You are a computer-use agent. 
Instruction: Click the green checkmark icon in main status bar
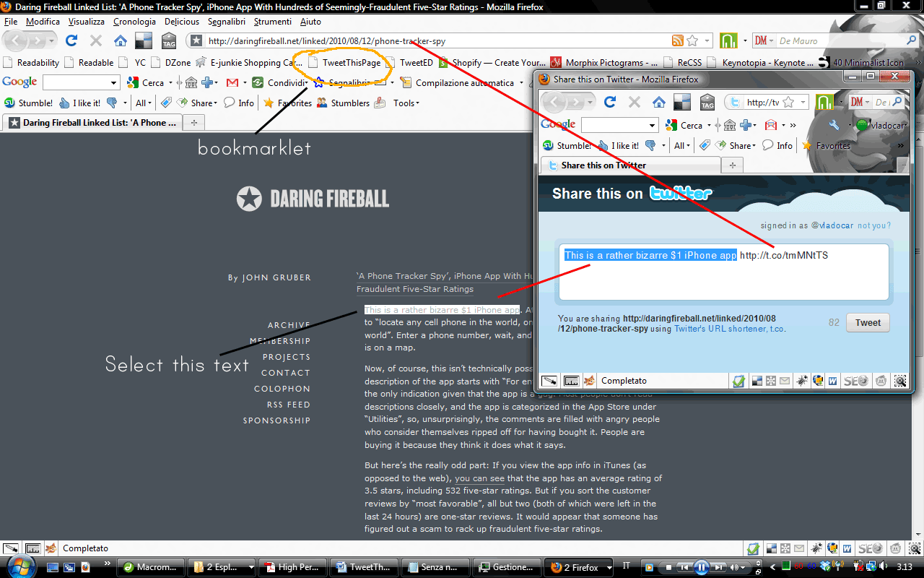point(753,549)
